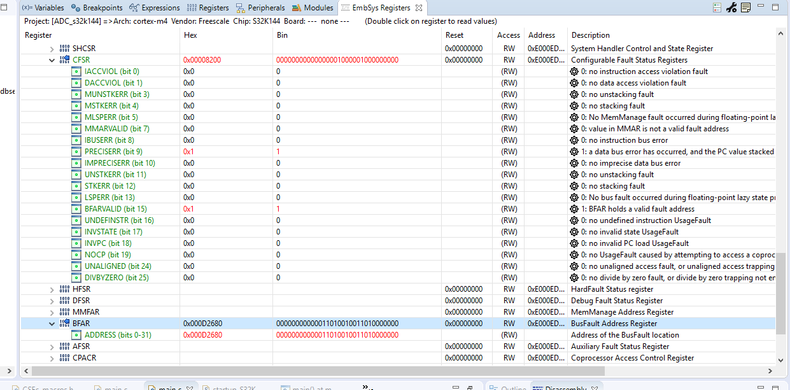Open the Peripherals tab

tap(261, 8)
